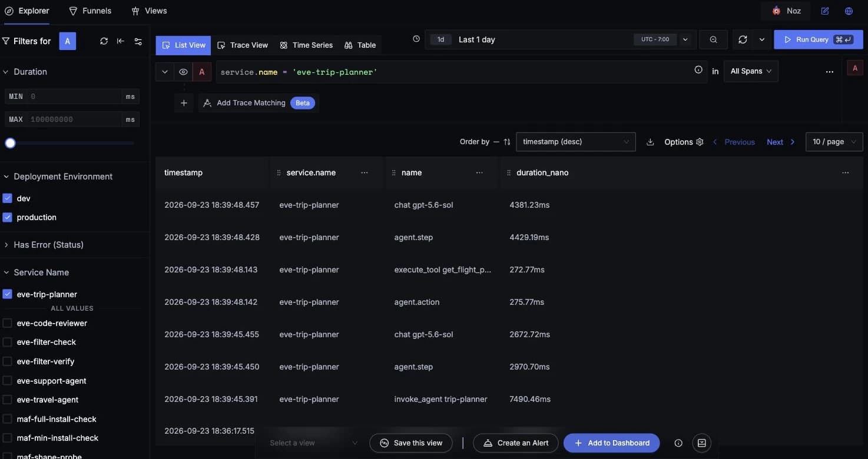Uncheck the production environment checkbox

tap(8, 217)
